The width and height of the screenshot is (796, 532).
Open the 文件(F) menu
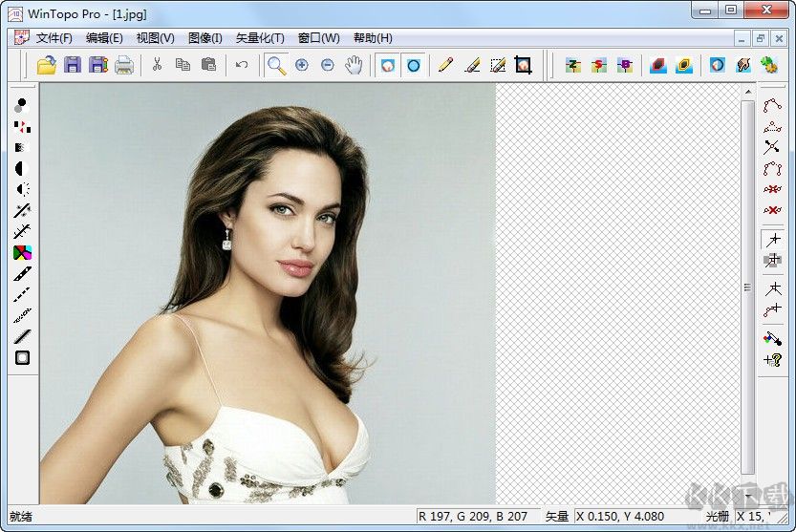click(x=54, y=38)
